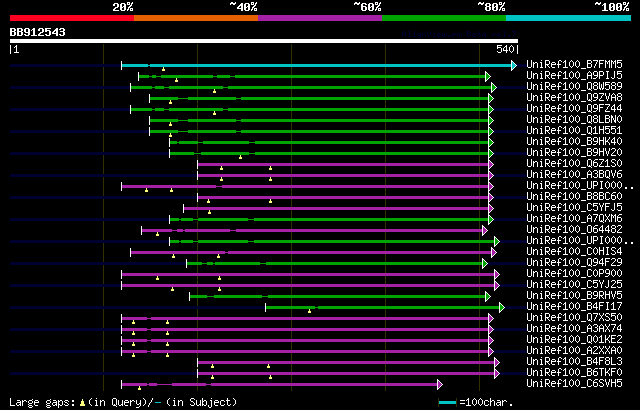Click on UniRef100_Q1H551 text
640x410 pixels.
coord(574,131)
